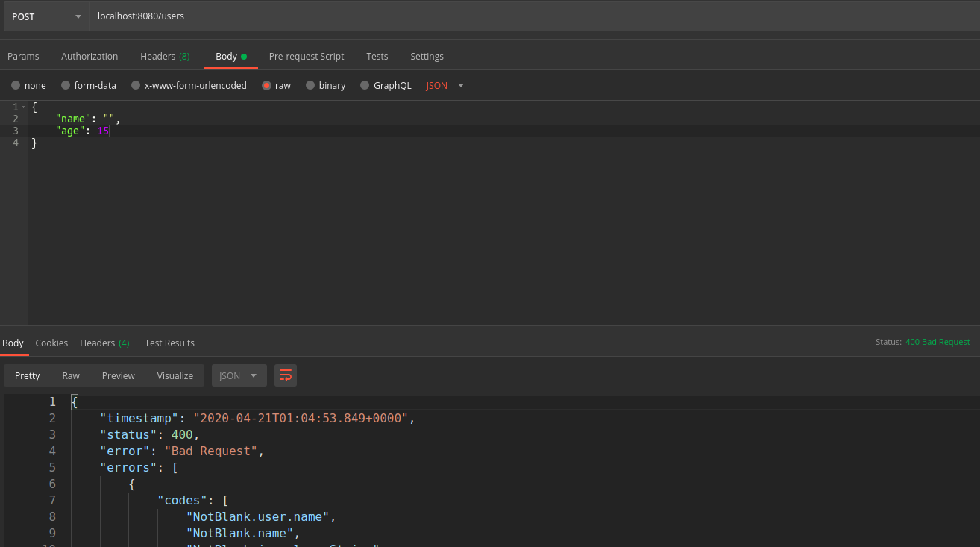Open the response format JSON dropdown

(239, 375)
